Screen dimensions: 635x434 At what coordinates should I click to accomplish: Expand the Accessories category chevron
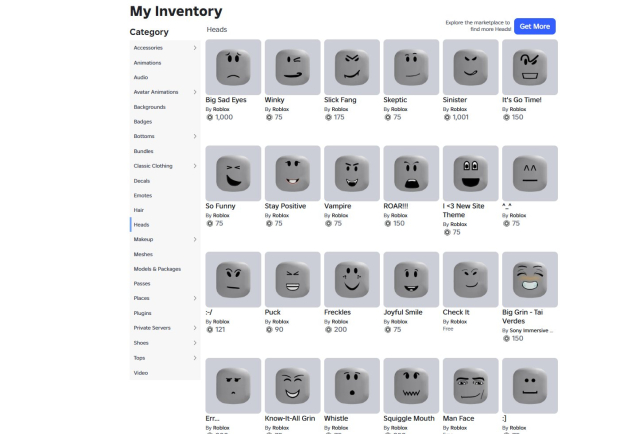195,48
